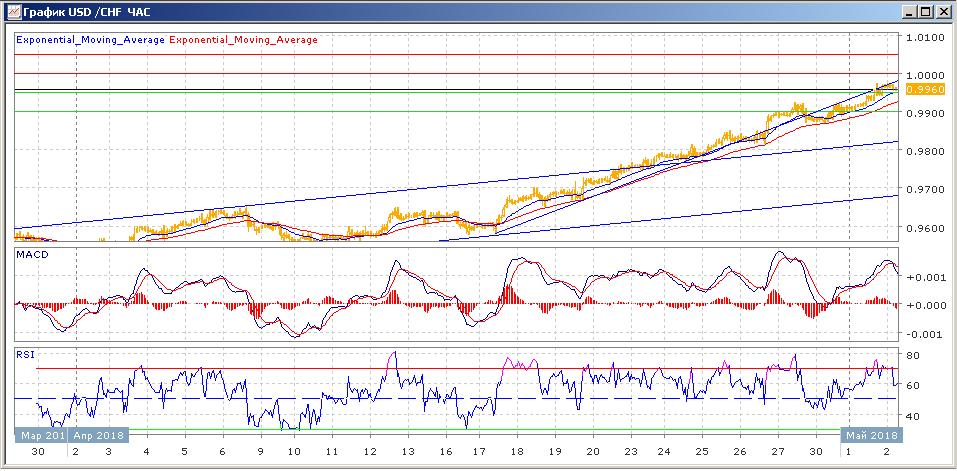This screenshot has width=957, height=471.
Task: Click the window title 'График USD /CHF ЧАС'
Action: [x=87, y=12]
